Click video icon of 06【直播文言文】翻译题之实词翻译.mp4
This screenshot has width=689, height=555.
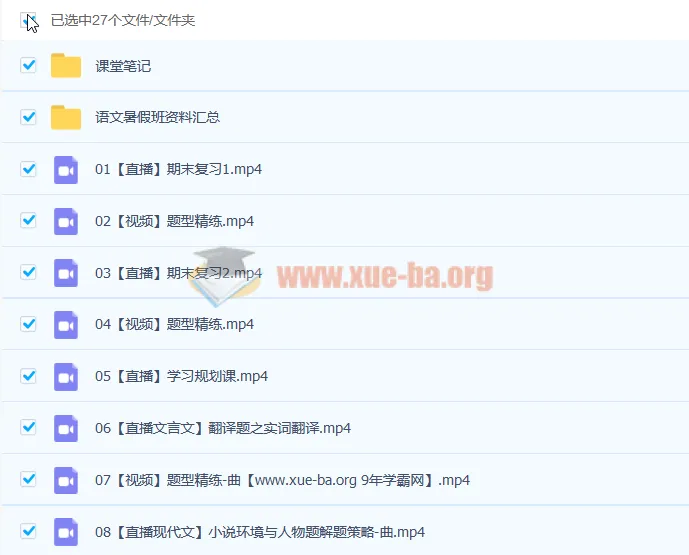[66, 429]
